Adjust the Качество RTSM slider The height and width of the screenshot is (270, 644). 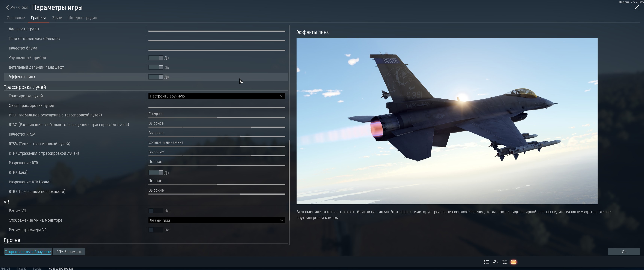pyautogui.click(x=216, y=136)
